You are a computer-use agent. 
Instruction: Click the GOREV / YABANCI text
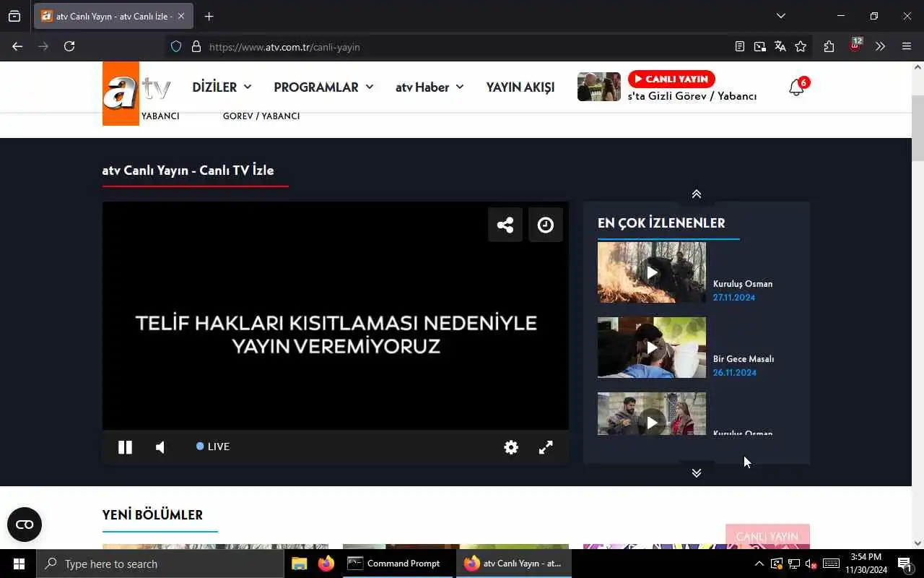pos(261,116)
